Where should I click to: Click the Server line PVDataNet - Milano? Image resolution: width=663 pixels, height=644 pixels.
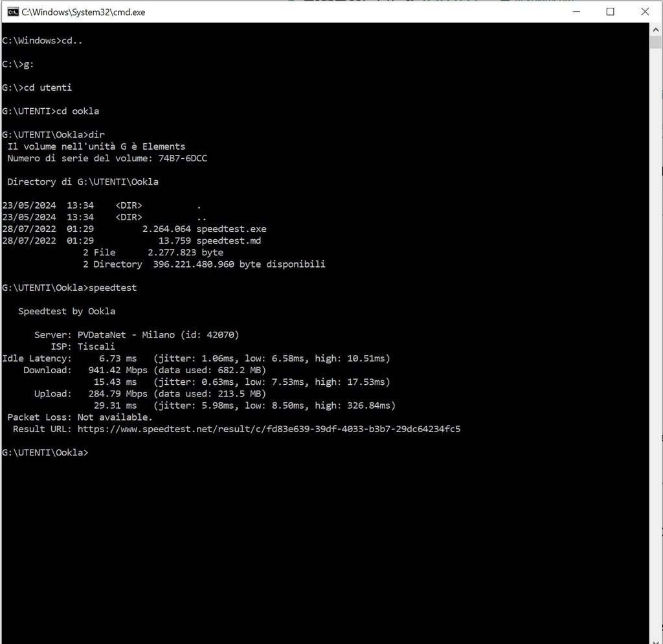tap(137, 335)
